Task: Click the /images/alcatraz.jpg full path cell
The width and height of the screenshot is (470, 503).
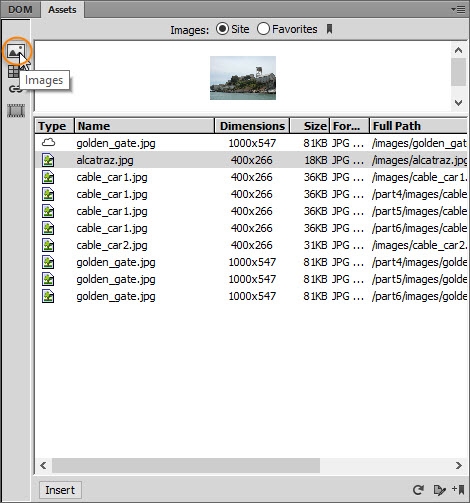Action: 419,160
